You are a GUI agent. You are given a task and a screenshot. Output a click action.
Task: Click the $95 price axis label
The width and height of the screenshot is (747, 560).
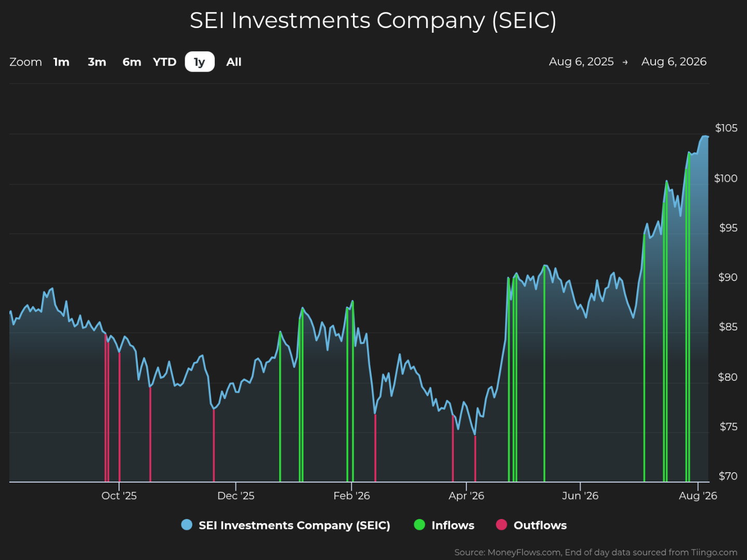click(x=728, y=228)
